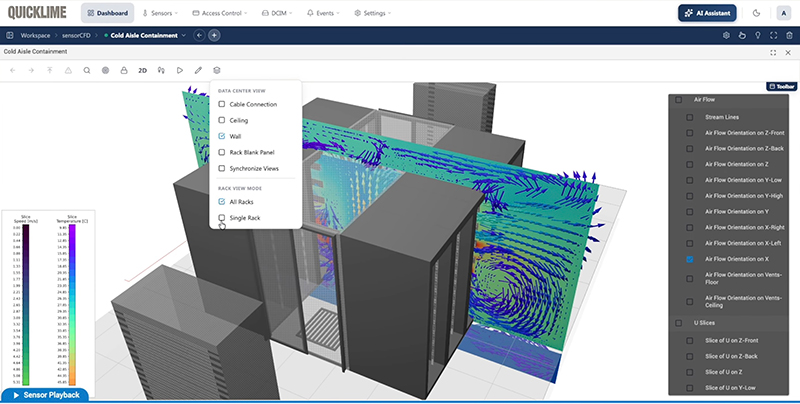
Task: Enable Air Flow Orientation on Z-Front
Action: [690, 133]
